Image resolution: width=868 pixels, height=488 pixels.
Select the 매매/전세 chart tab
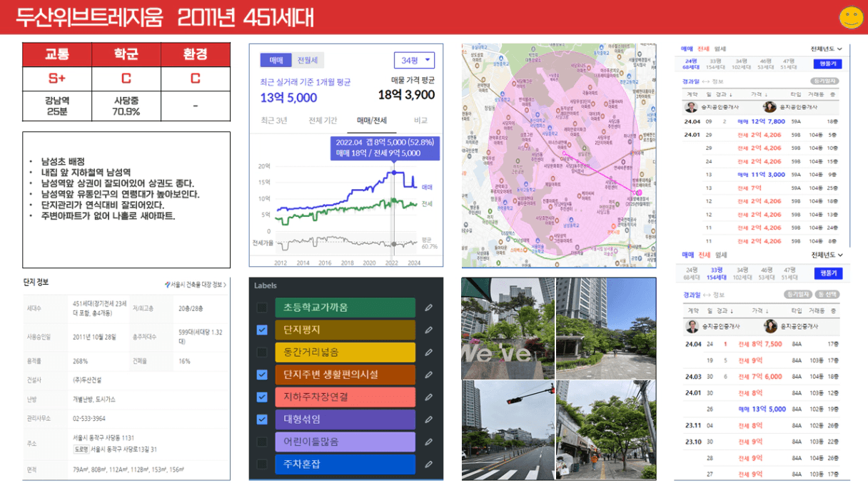[373, 121]
